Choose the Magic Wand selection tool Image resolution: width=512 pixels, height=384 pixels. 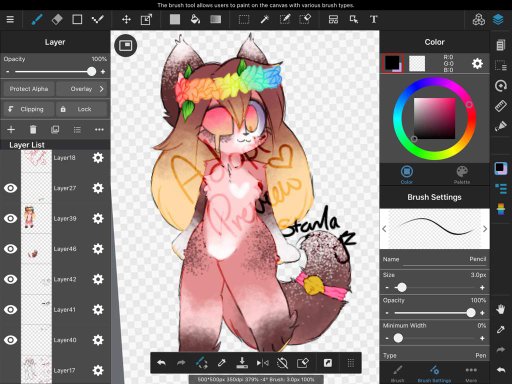265,19
